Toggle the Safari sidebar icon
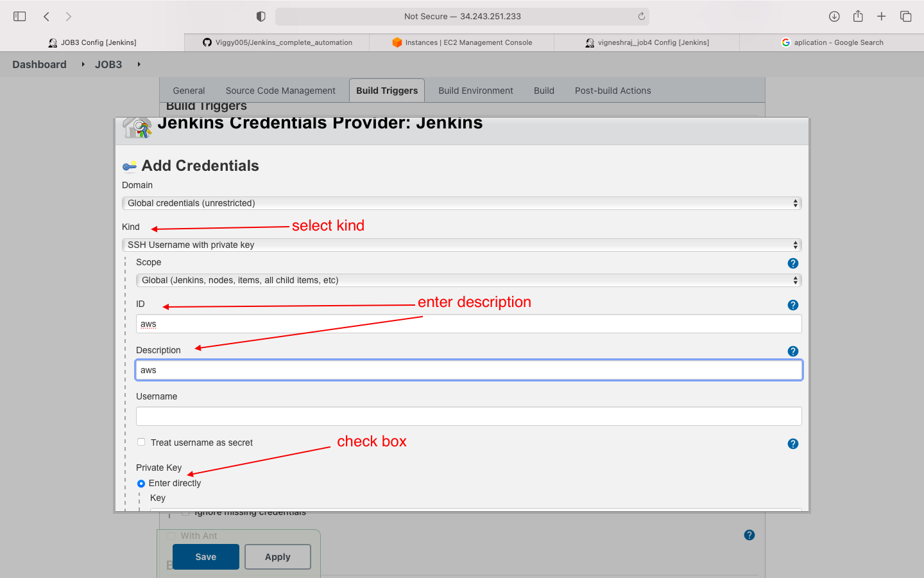The image size is (924, 578). pos(19,16)
